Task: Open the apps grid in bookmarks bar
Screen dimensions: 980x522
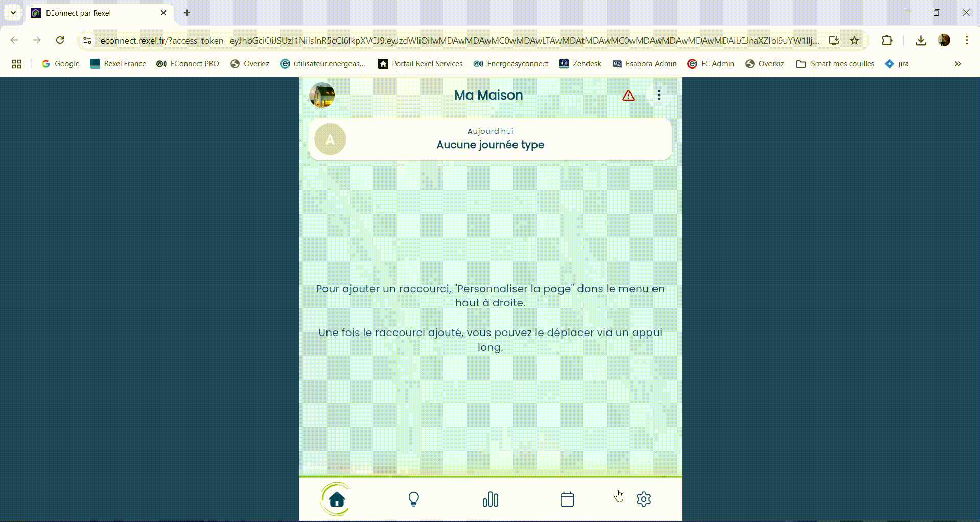Action: (x=16, y=64)
